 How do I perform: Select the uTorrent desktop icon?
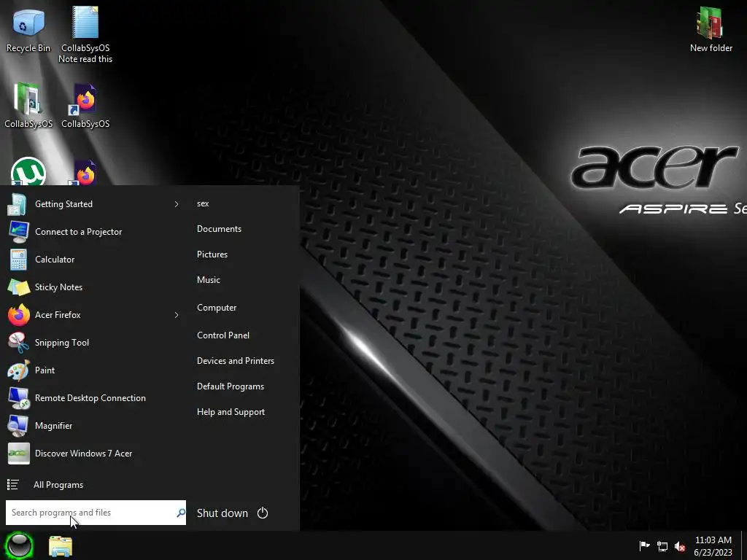coord(28,171)
